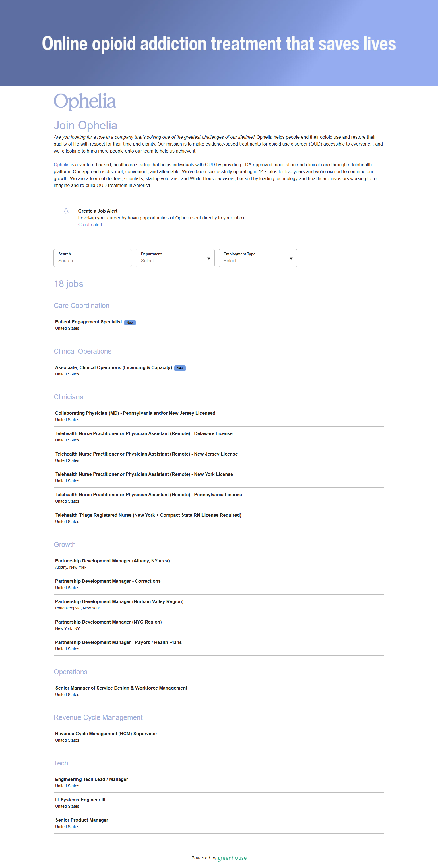Open the greenhouse logo link in the footer
The image size is (438, 868).
pyautogui.click(x=232, y=858)
